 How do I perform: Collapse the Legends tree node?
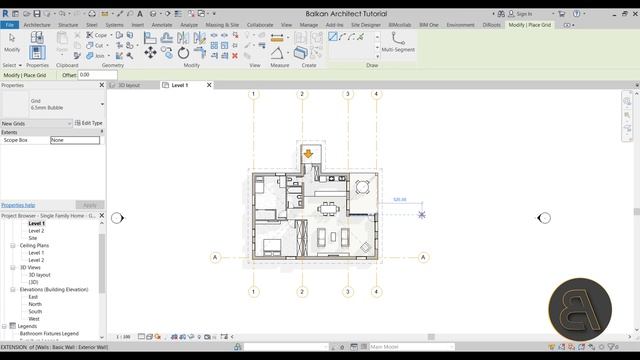click(4, 327)
